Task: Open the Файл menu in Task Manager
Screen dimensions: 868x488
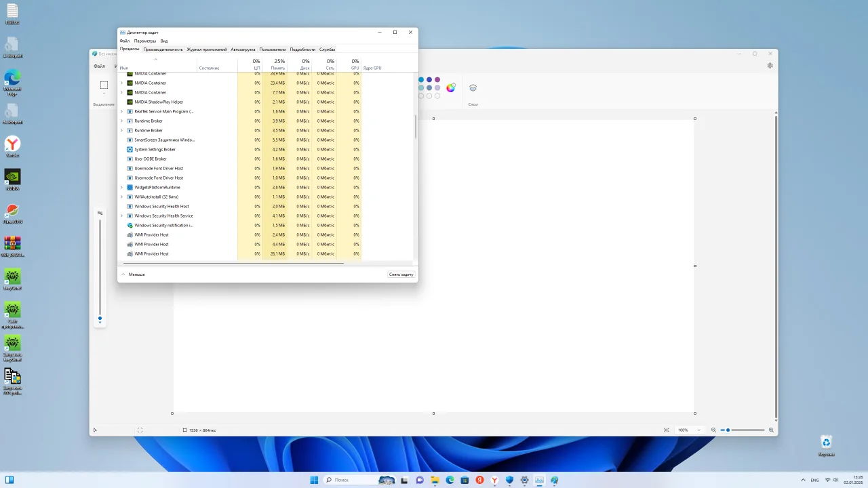Action: pos(124,41)
